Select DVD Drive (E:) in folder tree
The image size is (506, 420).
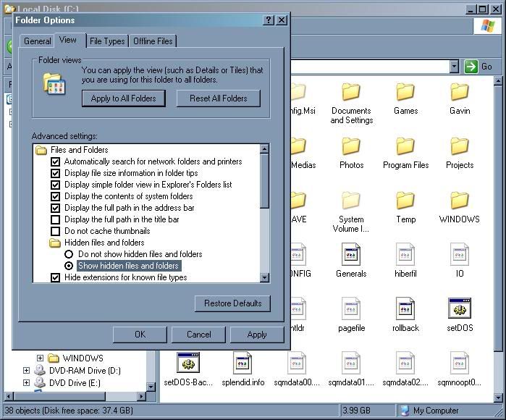point(75,382)
